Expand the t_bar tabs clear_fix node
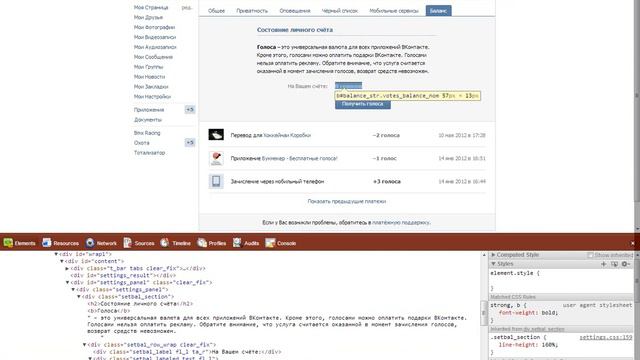This screenshot has width=640, height=360. [67, 269]
